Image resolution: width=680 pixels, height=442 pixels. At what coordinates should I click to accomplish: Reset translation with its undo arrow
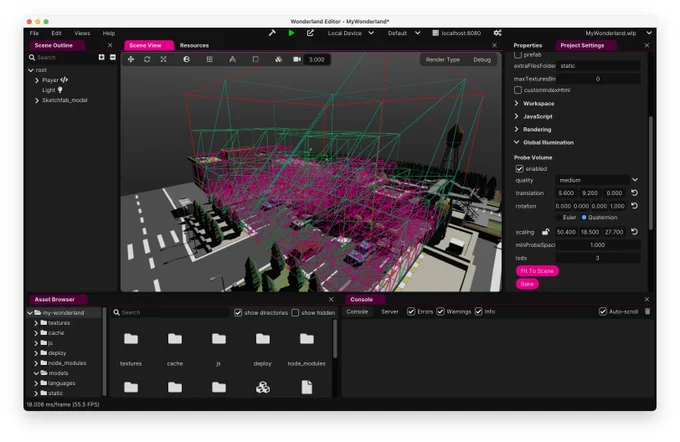click(x=634, y=193)
